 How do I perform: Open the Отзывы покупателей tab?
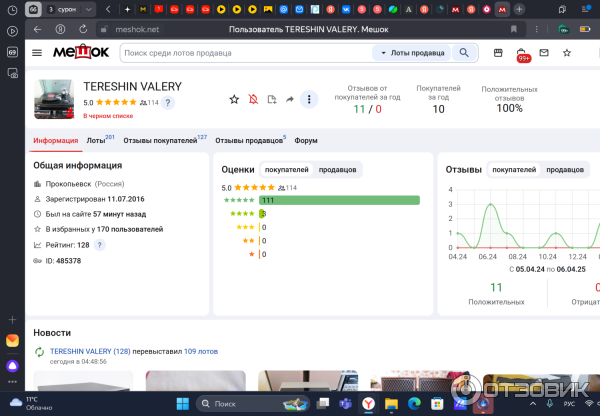[160, 141]
